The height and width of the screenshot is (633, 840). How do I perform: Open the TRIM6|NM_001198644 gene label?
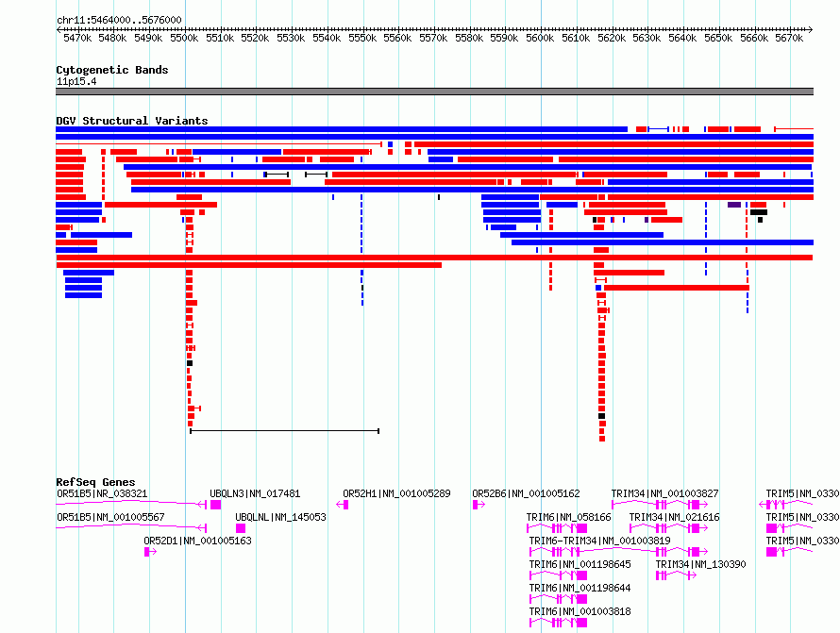580,588
